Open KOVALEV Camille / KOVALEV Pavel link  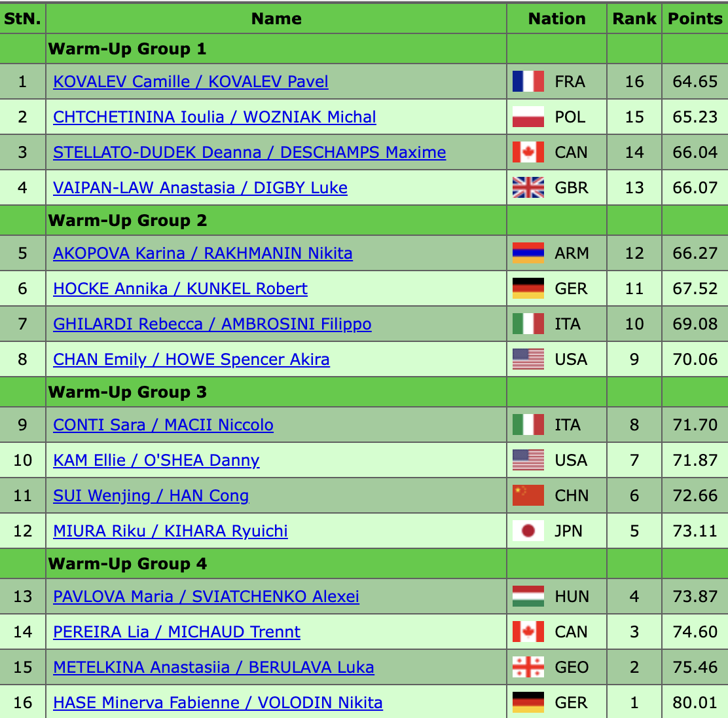191,82
